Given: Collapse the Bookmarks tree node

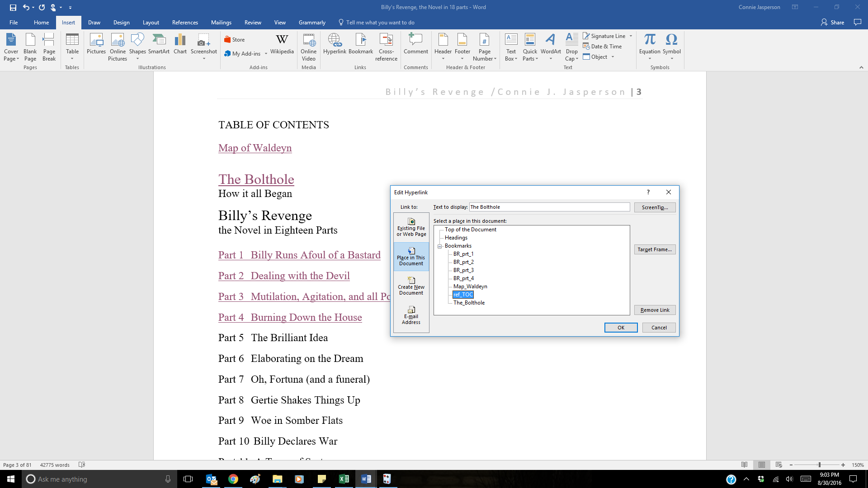Looking at the screenshot, I should pos(439,246).
